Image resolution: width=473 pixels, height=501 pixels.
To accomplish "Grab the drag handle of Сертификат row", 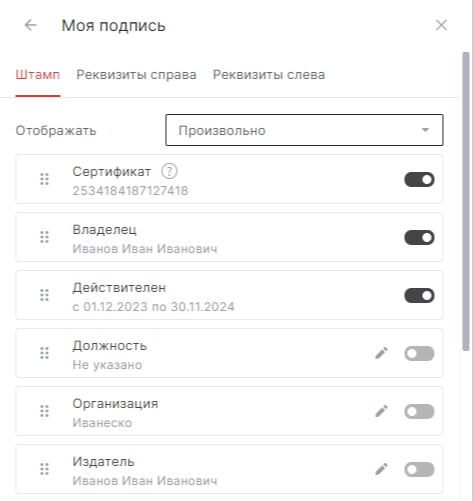I will 44,179.
